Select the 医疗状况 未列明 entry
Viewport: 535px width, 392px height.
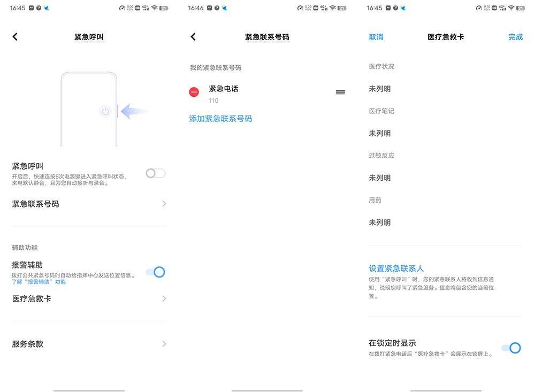(379, 89)
